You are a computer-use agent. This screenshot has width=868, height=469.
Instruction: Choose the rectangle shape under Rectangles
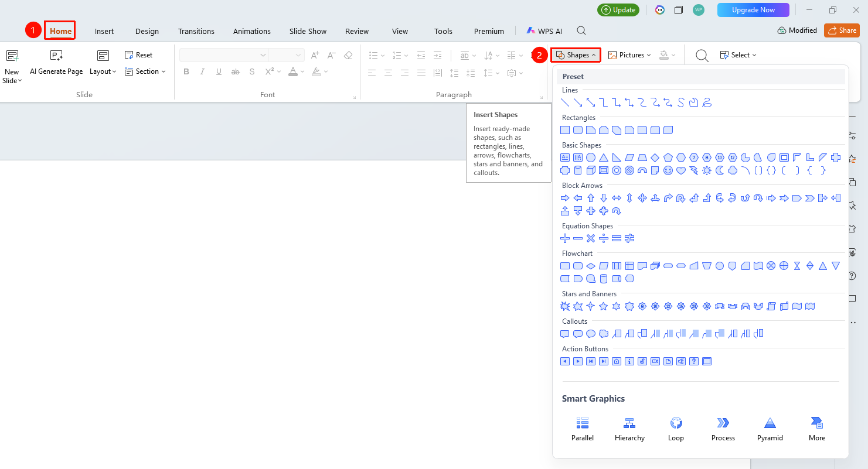565,130
